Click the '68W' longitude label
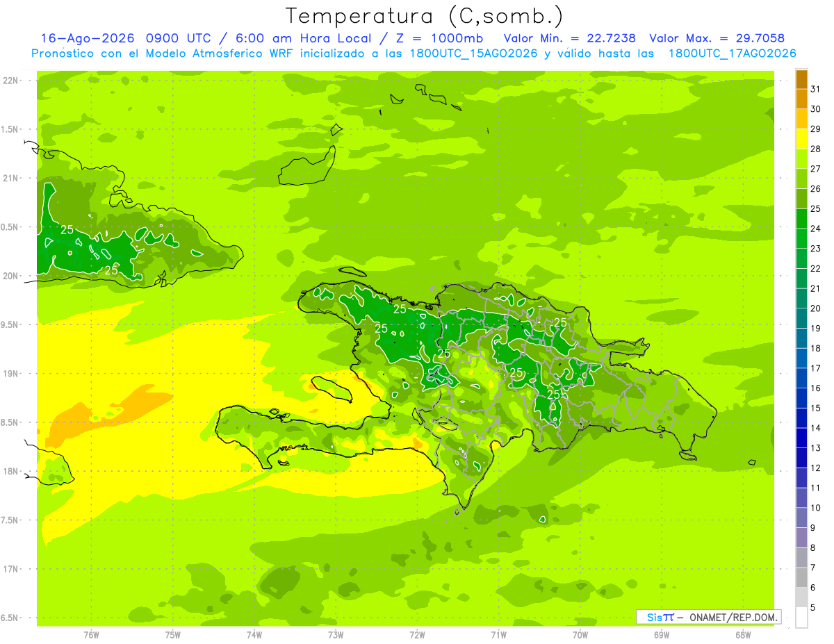This screenshot has width=834, height=644. point(743,634)
